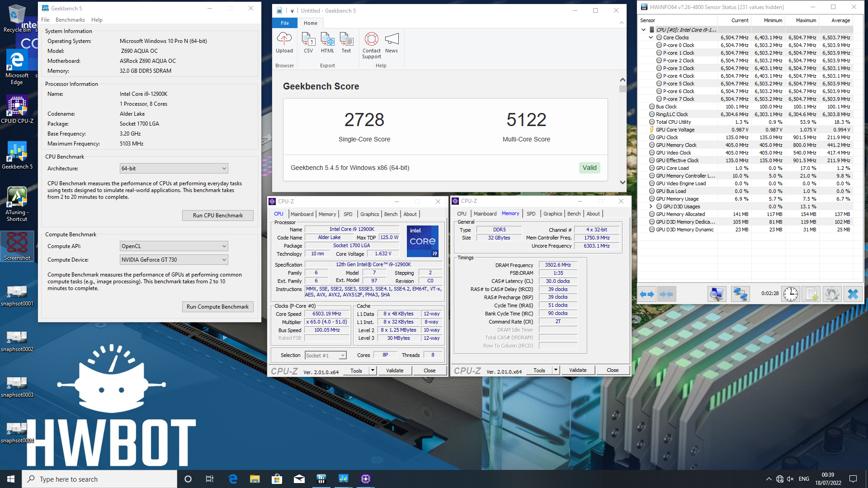Export Geekbench result as CSV
The image size is (868, 488).
pos(308,43)
